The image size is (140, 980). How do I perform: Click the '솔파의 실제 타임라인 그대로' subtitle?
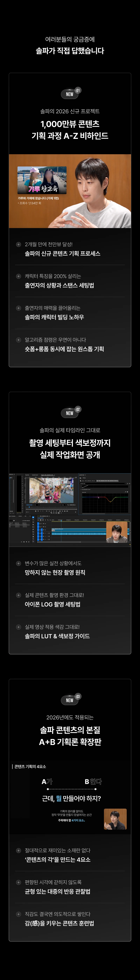[x=70, y=430]
